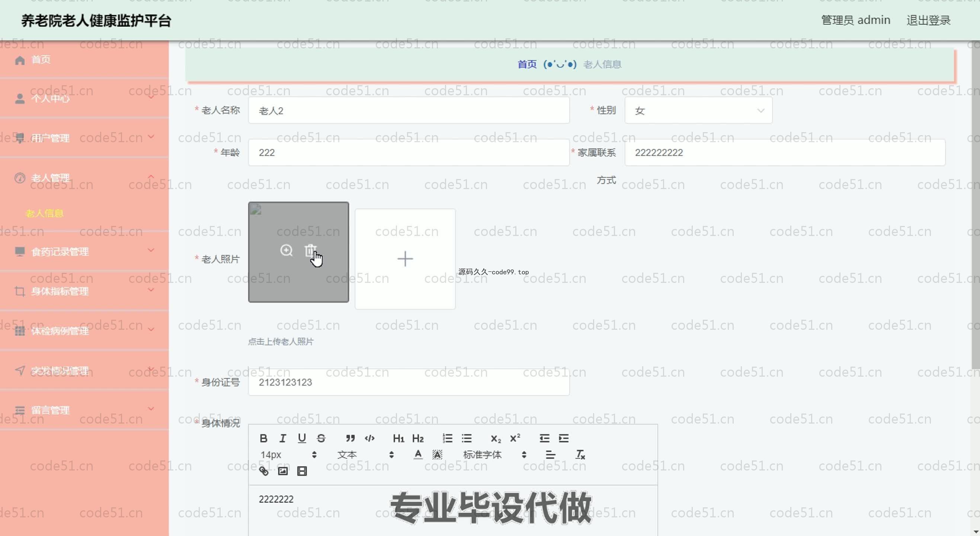The height and width of the screenshot is (536, 980).
Task: Open the 文本 heading type dropdown
Action: point(365,454)
